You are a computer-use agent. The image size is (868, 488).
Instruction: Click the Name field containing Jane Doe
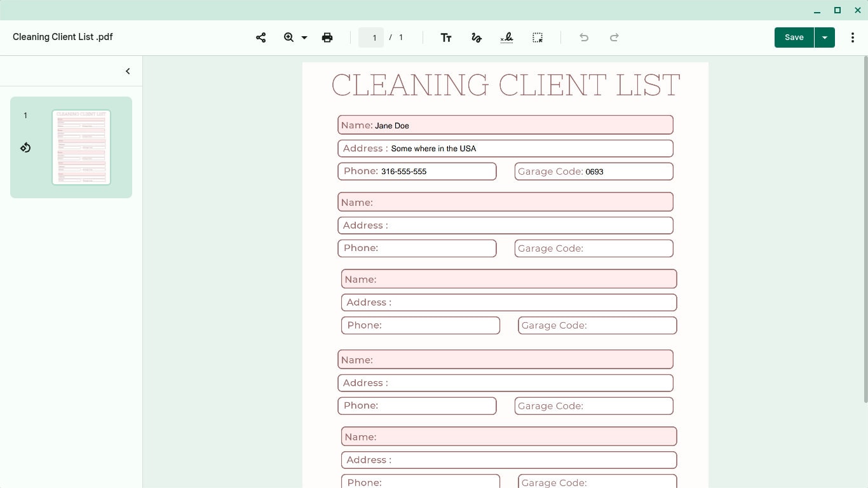click(x=505, y=125)
